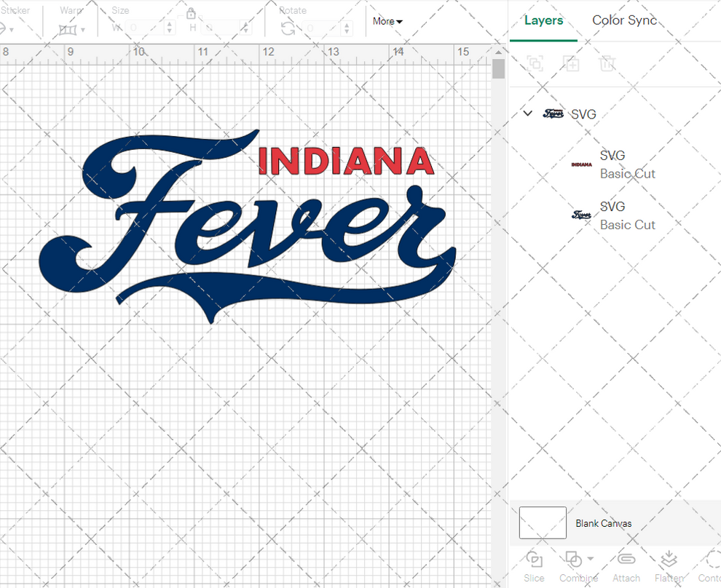
Task: Click the Warp tool toggle
Action: 69,29
